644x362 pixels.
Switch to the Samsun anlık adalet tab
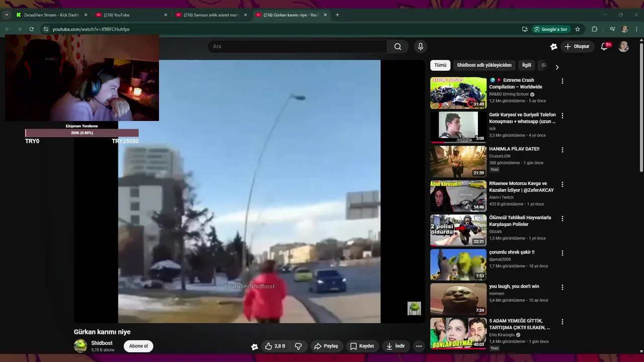pyautogui.click(x=211, y=15)
